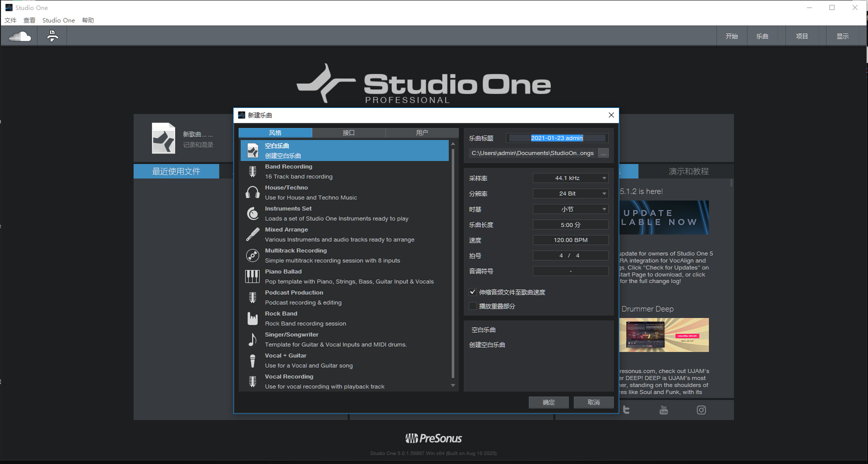Open the 查看 menu
The width and height of the screenshot is (868, 464).
click(x=30, y=20)
